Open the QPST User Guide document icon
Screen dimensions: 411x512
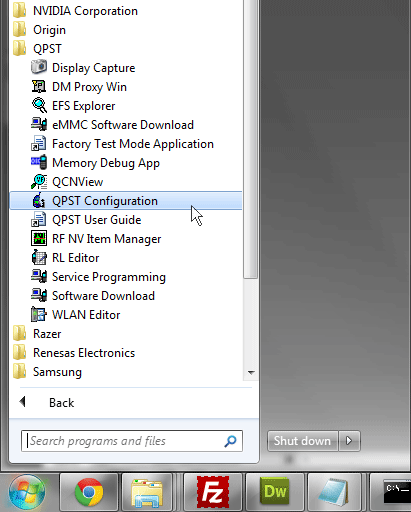click(x=39, y=220)
